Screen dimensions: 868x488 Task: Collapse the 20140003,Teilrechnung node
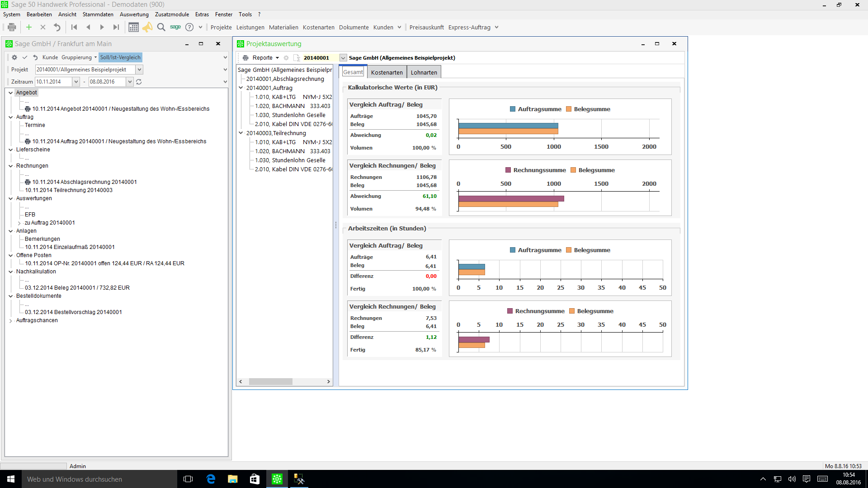click(x=241, y=133)
